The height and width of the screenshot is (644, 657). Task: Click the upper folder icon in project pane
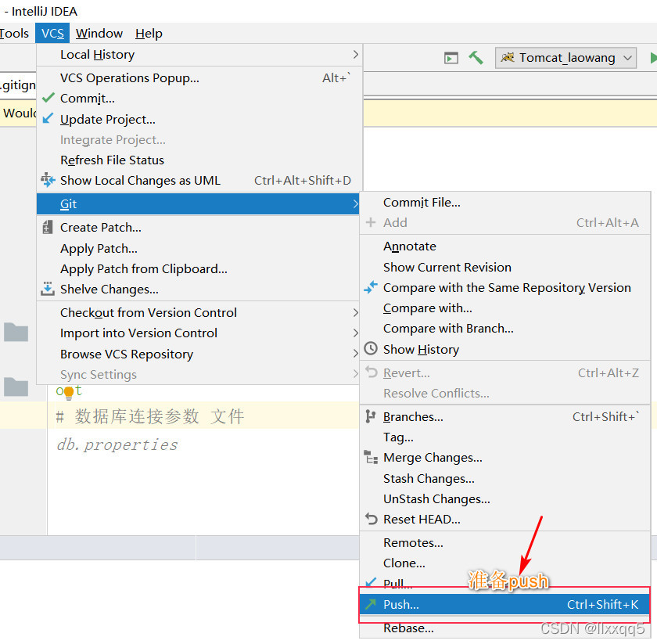(x=16, y=332)
